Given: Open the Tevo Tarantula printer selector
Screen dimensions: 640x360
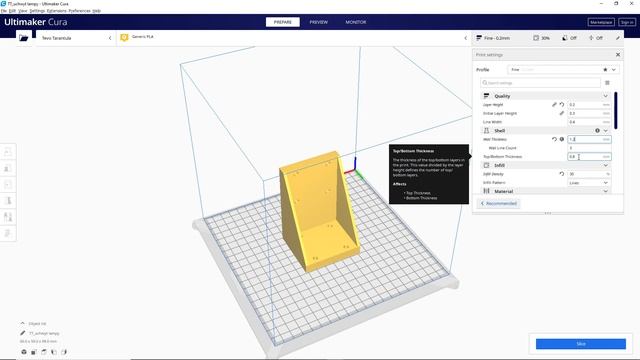Looking at the screenshot, I should [x=76, y=38].
